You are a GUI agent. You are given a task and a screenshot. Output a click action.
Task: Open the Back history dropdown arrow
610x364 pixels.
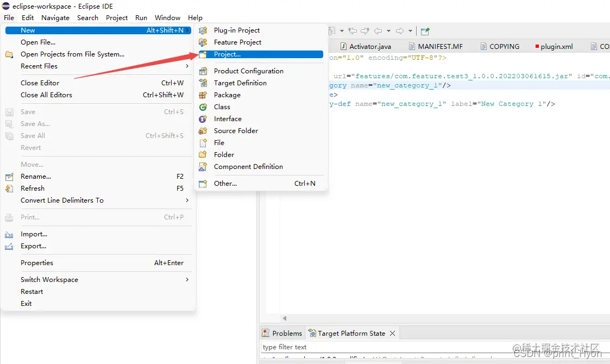coord(388,31)
